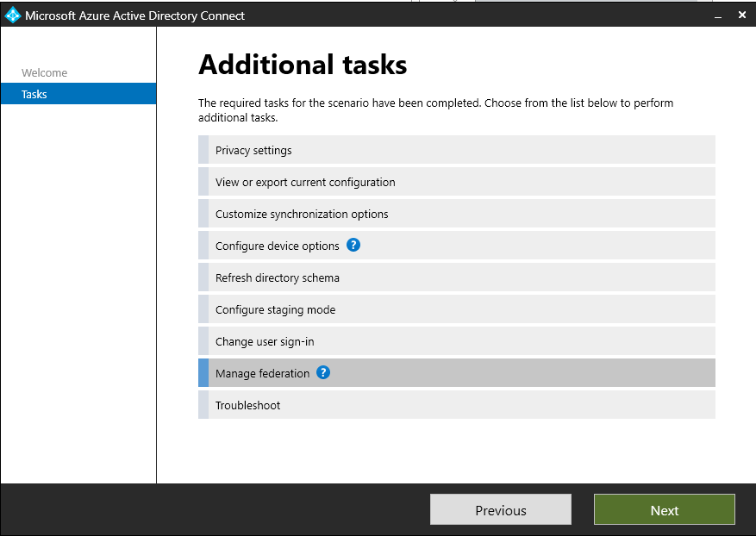
Task: Click help icon next to Manage federation
Action: pos(323,372)
